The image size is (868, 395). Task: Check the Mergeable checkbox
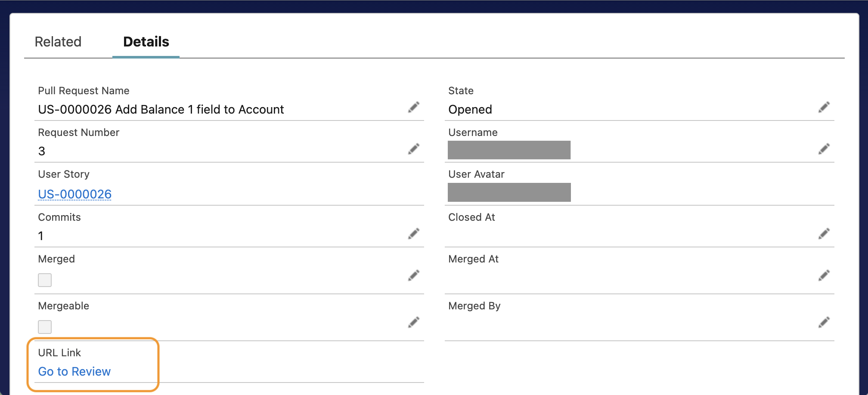45,327
